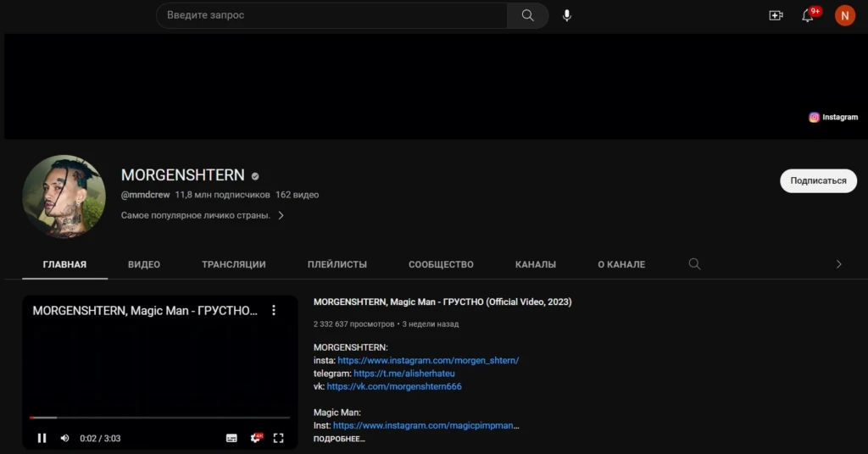868x454 pixels.
Task: Open the create video icon
Action: click(776, 15)
